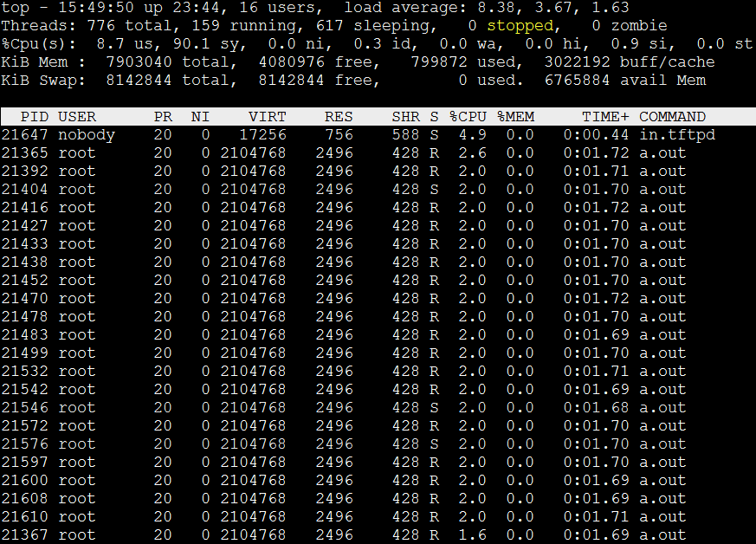
Task: Click the yellow stopped text
Action: click(x=520, y=26)
